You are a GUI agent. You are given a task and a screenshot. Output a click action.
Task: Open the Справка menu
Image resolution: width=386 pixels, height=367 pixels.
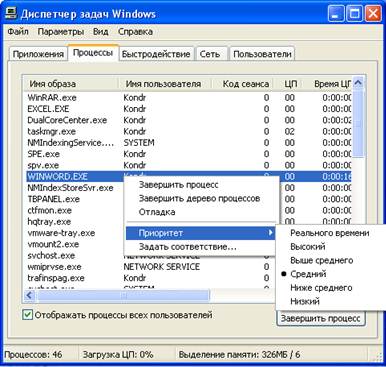135,32
